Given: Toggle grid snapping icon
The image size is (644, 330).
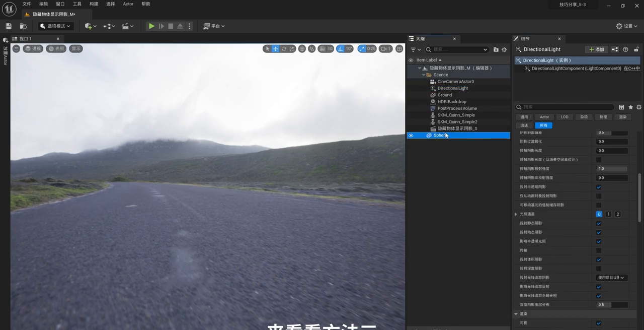Looking at the screenshot, I should click(322, 49).
